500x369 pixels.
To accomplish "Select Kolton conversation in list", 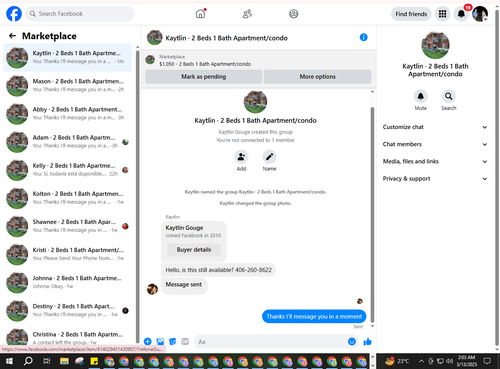I will tap(67, 198).
